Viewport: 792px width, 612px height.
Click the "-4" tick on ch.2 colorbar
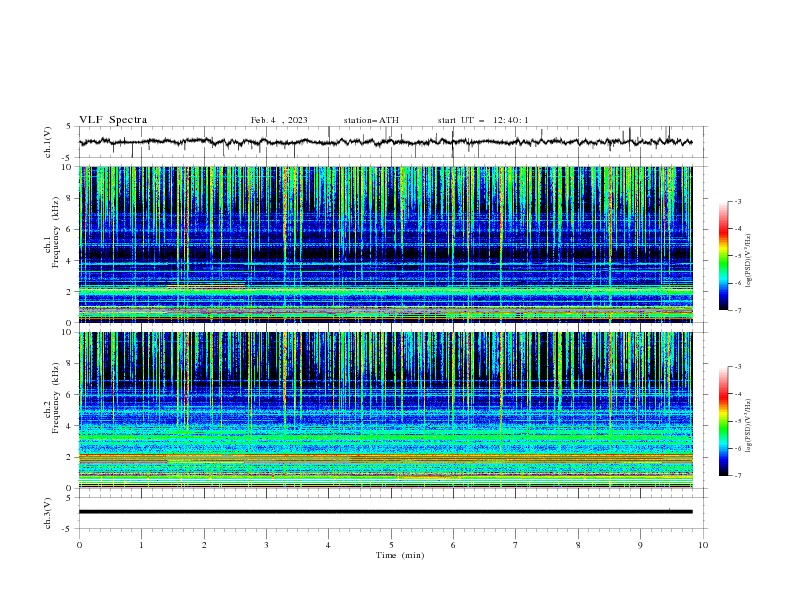(738, 394)
